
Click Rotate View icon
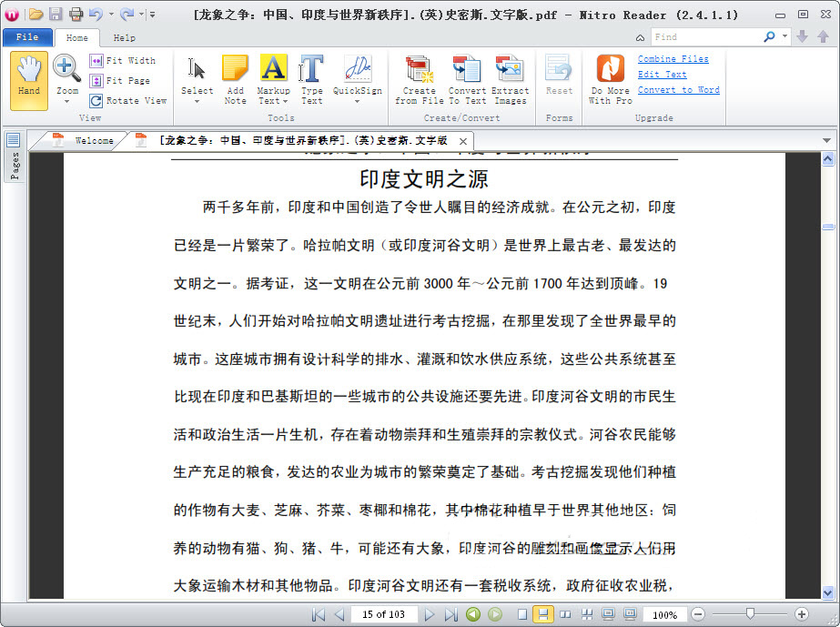(96, 101)
